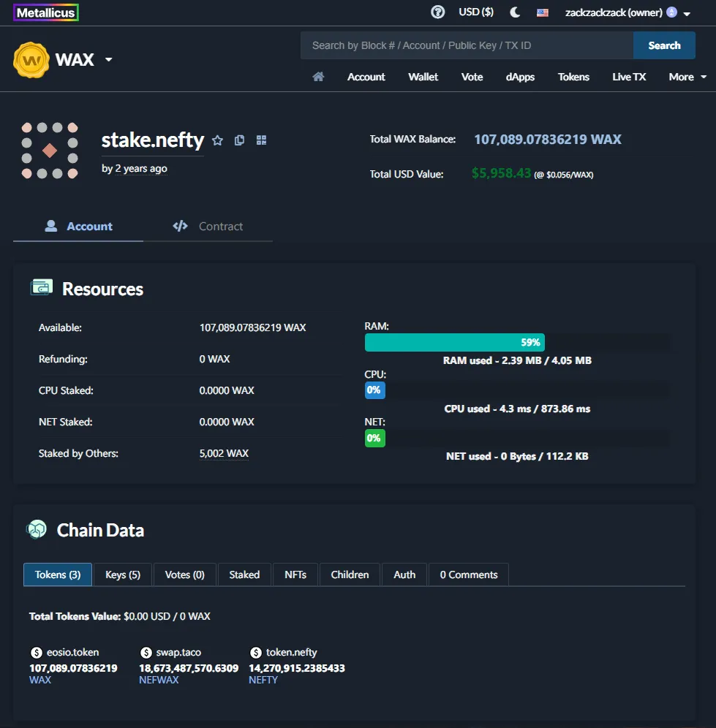Click the 107,089.07836219 WAX total balance
The width and height of the screenshot is (716, 728).
tap(547, 140)
